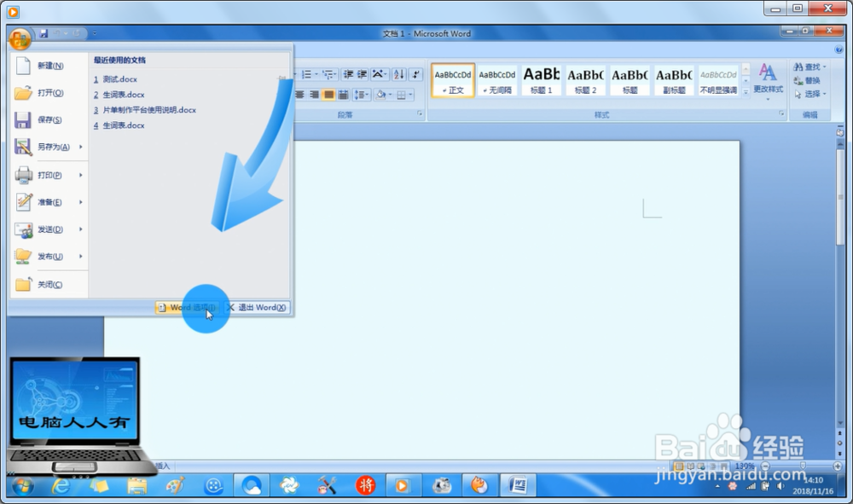The height and width of the screenshot is (504, 853).
Task: Open recent document 4 生词表.docx
Action: point(119,125)
